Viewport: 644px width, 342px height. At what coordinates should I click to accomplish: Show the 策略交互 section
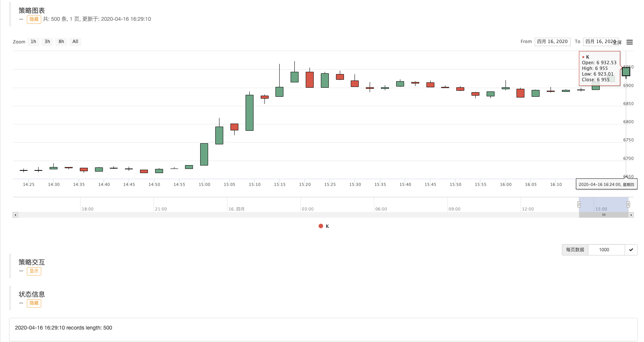coord(34,271)
